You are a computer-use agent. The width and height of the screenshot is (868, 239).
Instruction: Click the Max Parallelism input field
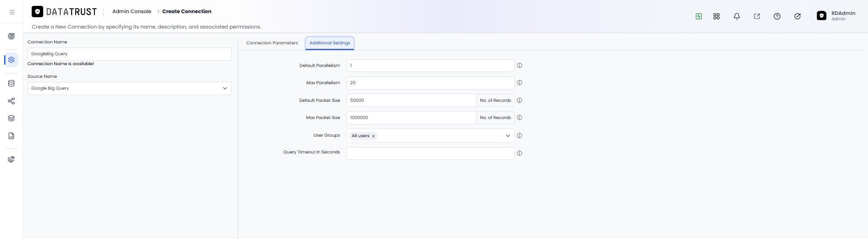(x=430, y=83)
